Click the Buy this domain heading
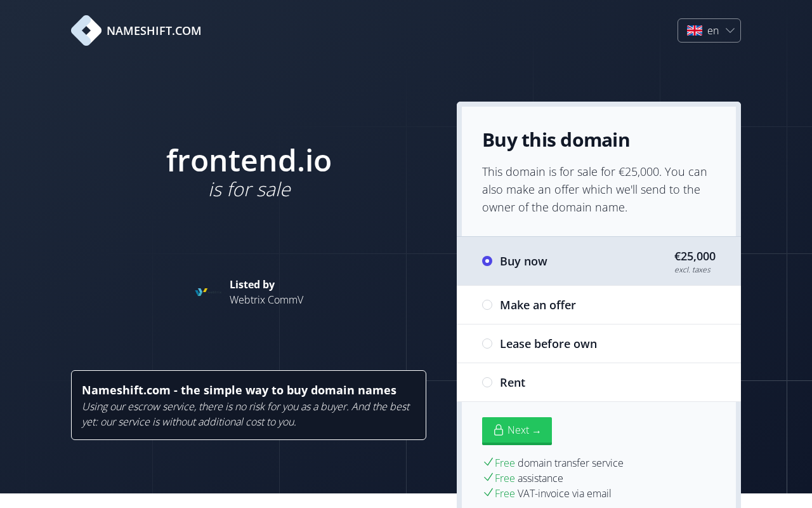 point(556,140)
